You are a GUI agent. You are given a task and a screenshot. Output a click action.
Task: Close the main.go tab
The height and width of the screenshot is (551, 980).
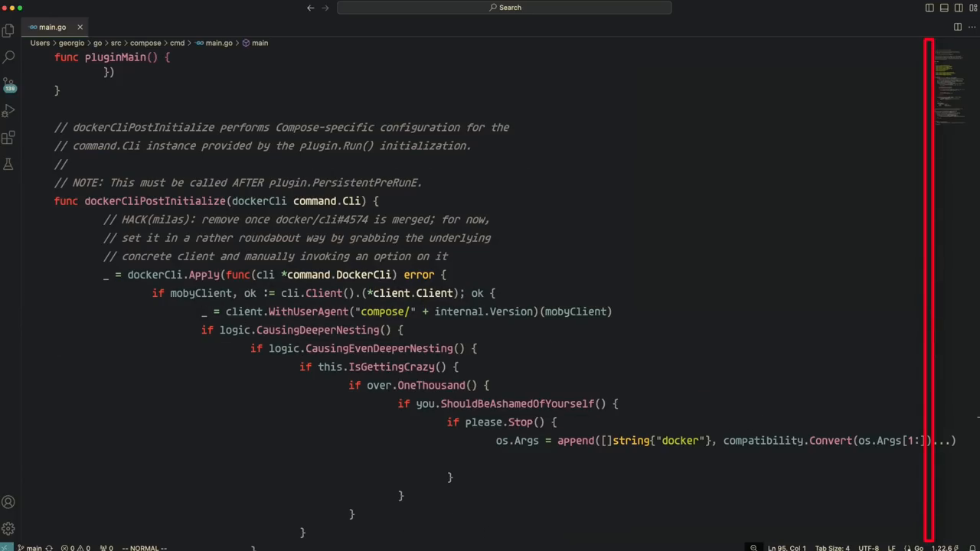(80, 27)
